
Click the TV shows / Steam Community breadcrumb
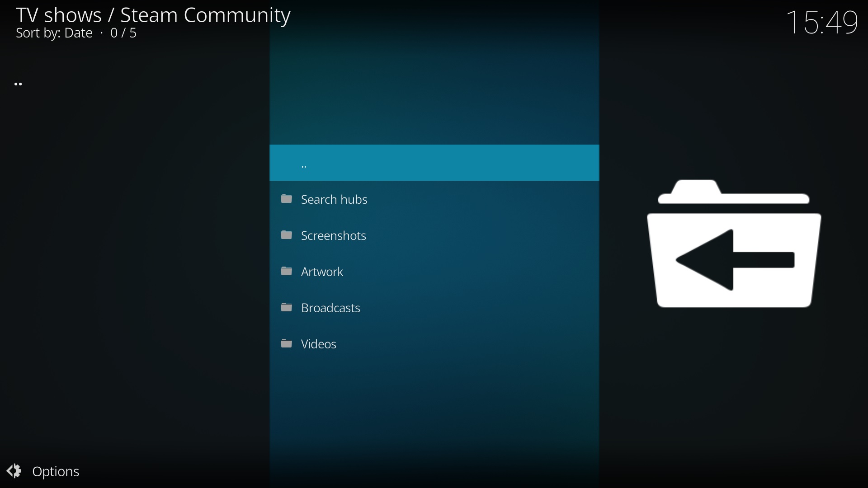154,15
